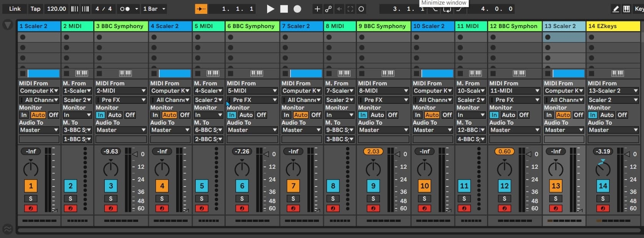Open the 1 Bar quantization dropdown

(x=154, y=9)
